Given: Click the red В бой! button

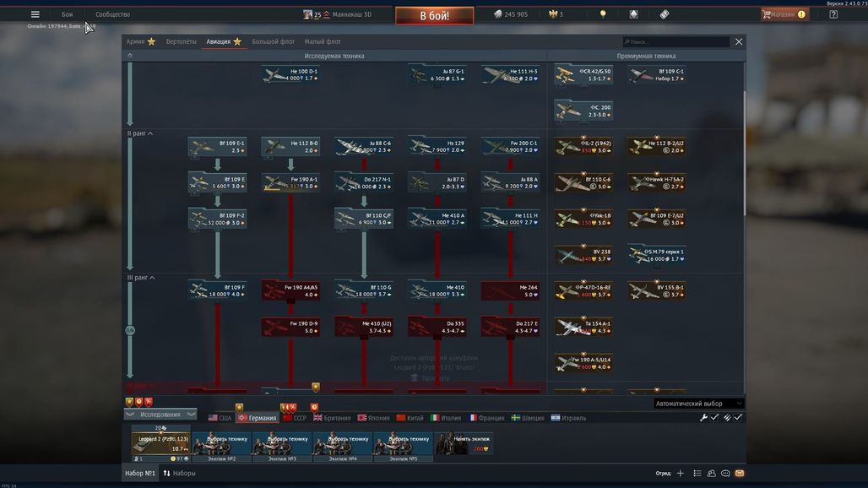Looking at the screenshot, I should (x=435, y=15).
